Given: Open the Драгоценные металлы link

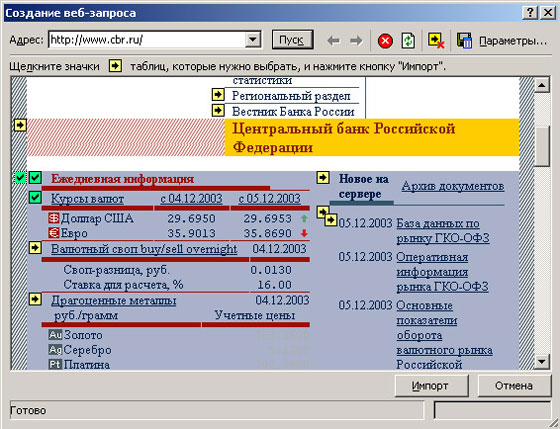Looking at the screenshot, I should pyautogui.click(x=114, y=300).
